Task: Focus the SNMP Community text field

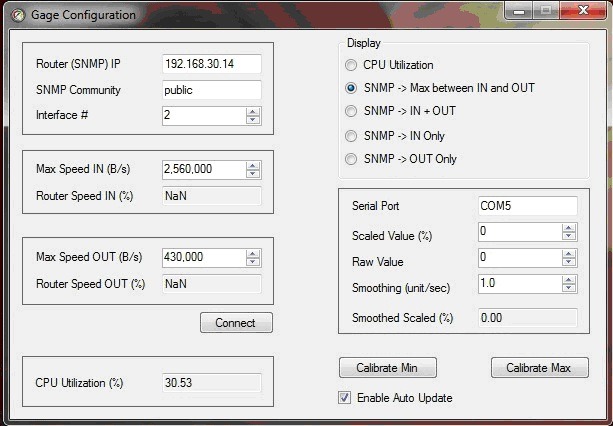Action: point(212,90)
